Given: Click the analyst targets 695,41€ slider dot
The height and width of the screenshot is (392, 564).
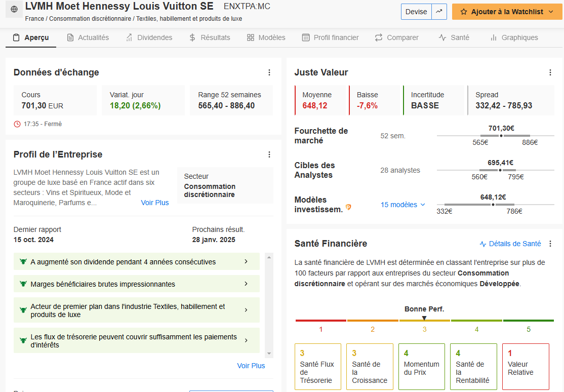Looking at the screenshot, I should 500,170.
